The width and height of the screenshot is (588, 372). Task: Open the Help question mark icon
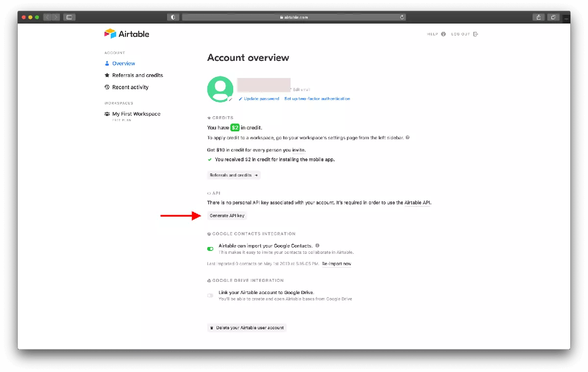[x=443, y=34]
